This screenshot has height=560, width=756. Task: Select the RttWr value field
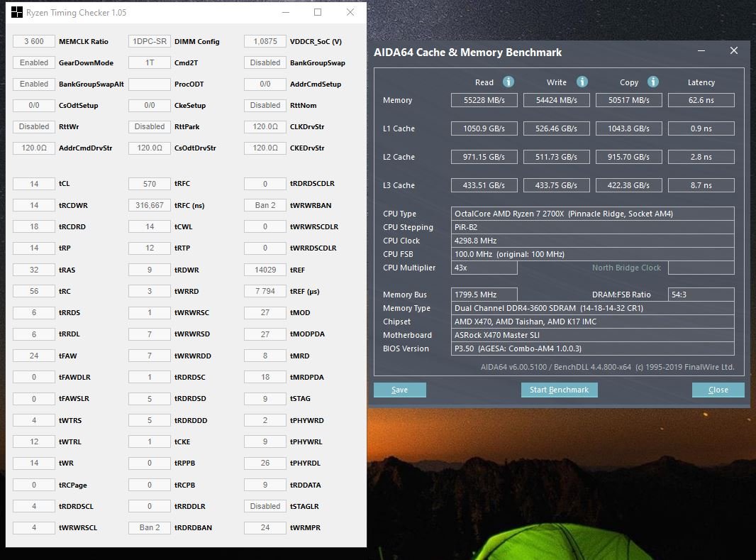[x=34, y=126]
